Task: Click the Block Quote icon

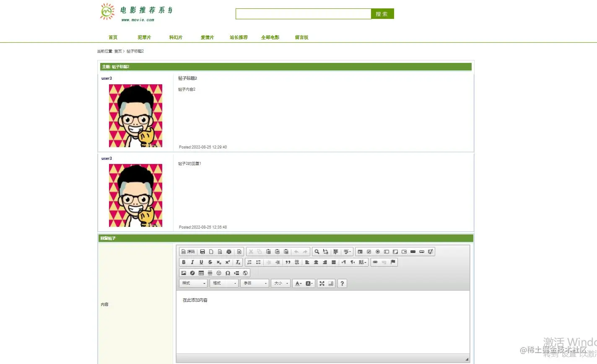Action: point(288,262)
